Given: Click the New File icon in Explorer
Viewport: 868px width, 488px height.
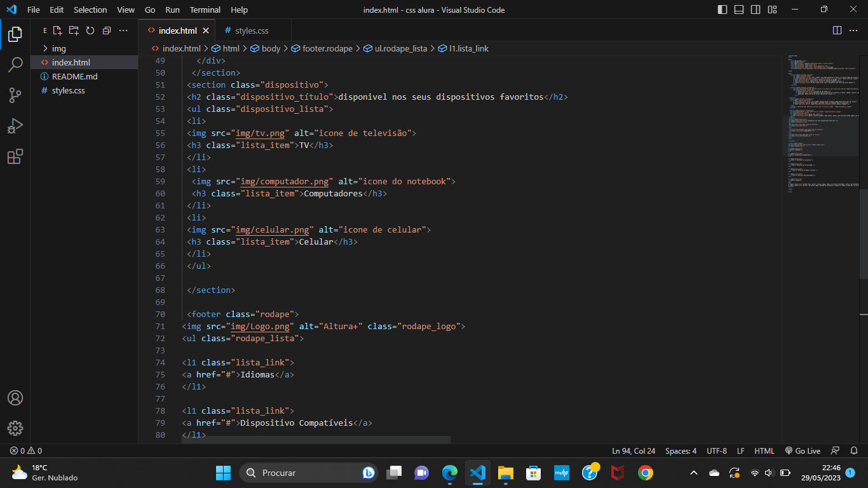Looking at the screenshot, I should coord(57,30).
